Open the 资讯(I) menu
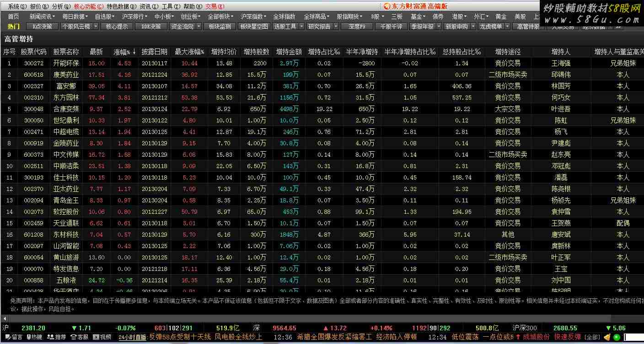 point(149,6)
